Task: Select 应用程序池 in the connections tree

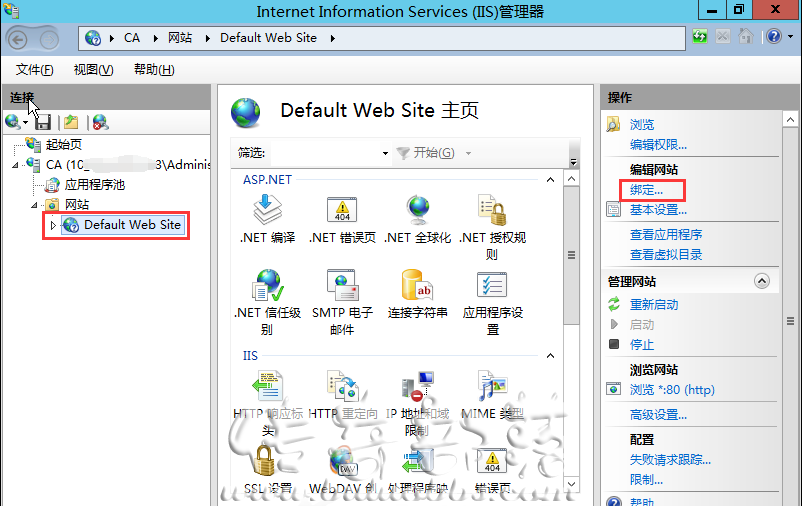Action: 95,185
